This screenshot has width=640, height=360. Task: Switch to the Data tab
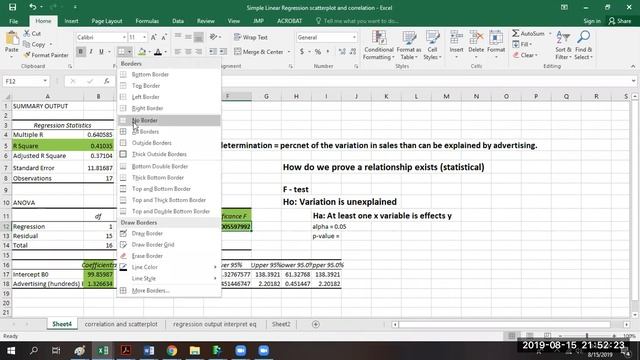click(178, 21)
